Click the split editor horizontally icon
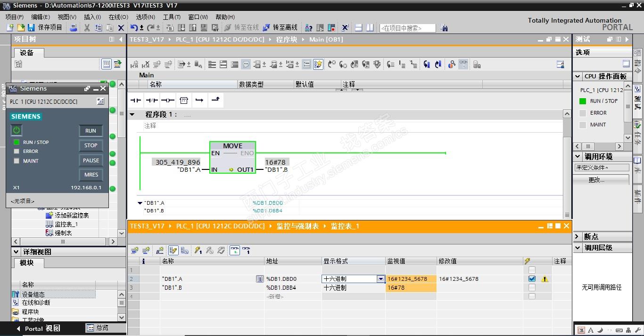The height and width of the screenshot is (336, 644). pyautogui.click(x=359, y=28)
